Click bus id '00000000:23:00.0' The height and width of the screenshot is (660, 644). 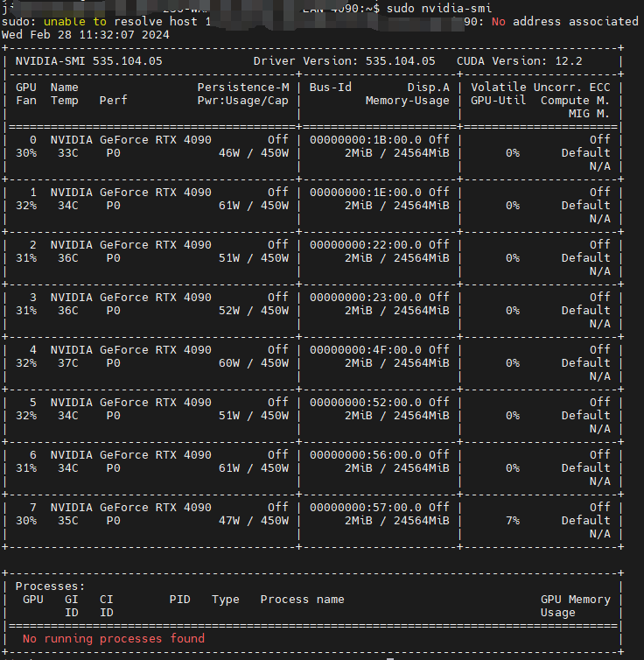366,298
